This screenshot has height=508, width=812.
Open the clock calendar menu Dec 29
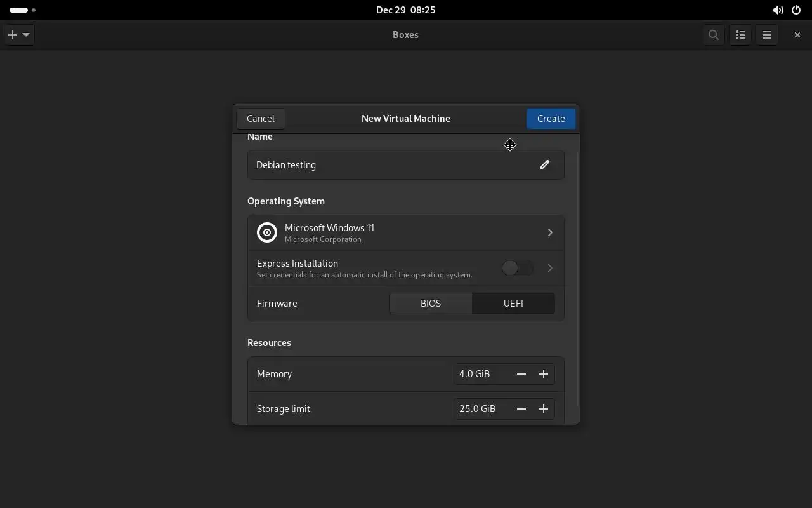[x=405, y=10]
